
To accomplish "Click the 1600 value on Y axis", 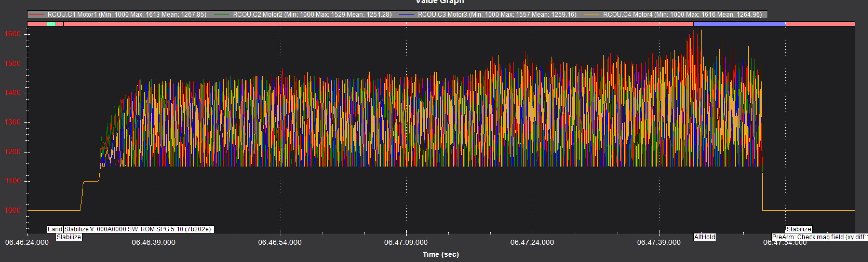I will 12,34.
